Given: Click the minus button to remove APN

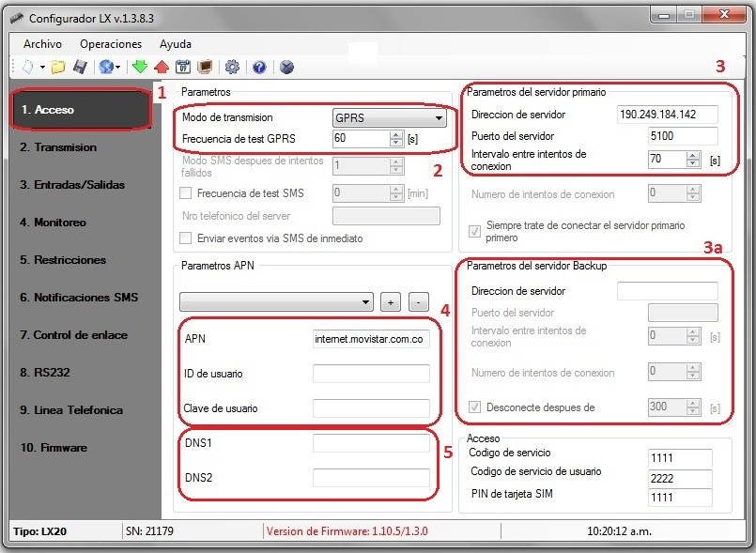Looking at the screenshot, I should coord(419,302).
